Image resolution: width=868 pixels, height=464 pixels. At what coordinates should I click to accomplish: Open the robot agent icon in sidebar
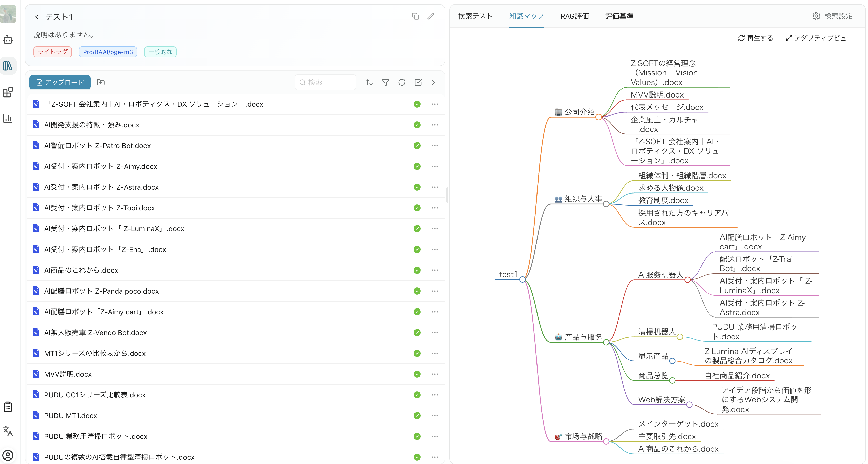(x=8, y=40)
